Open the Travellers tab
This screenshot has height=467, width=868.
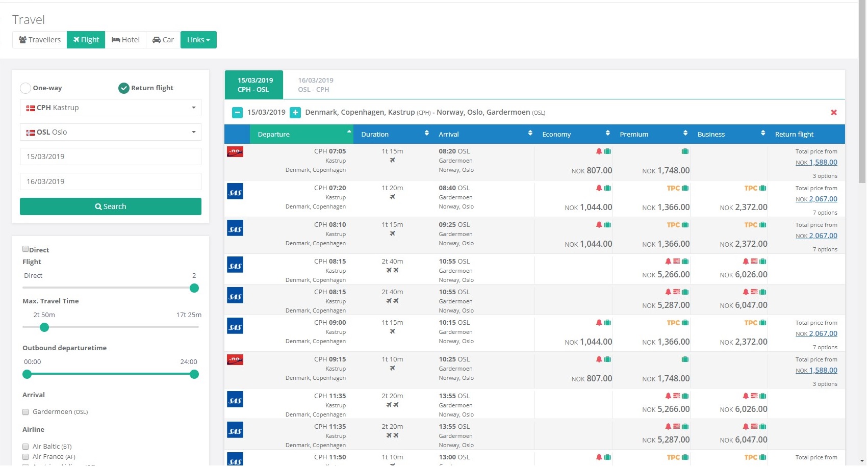pyautogui.click(x=40, y=40)
